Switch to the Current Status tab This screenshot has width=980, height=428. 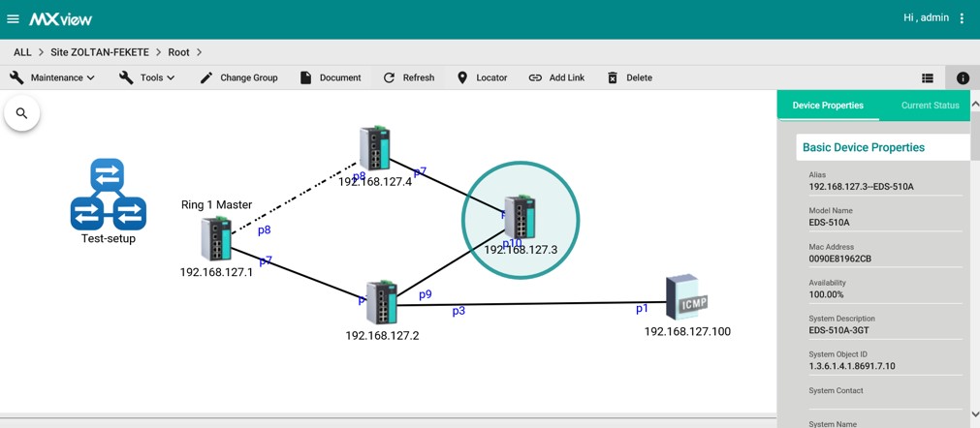pos(930,106)
